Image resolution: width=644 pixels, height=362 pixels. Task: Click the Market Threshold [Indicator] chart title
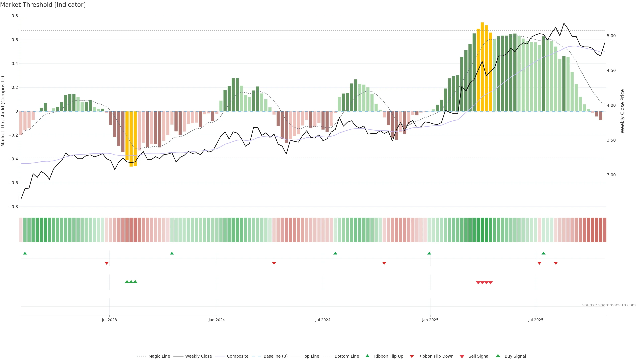pyautogui.click(x=43, y=5)
